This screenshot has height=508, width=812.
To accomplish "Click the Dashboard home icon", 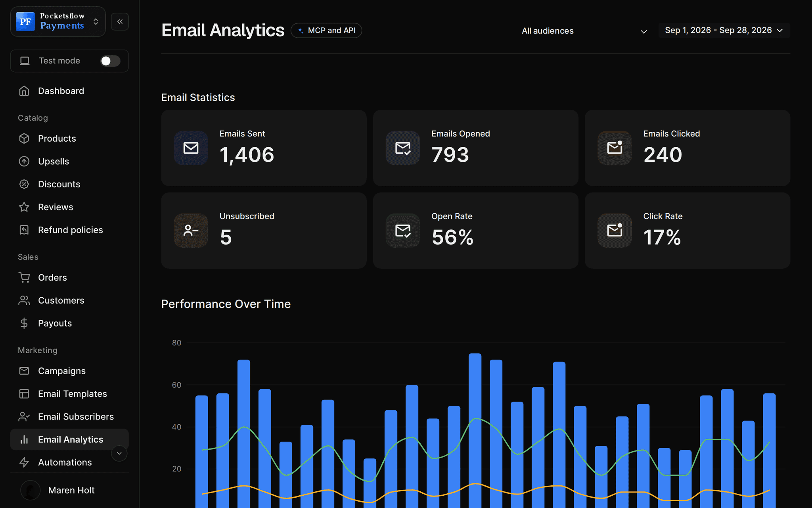I will [24, 91].
